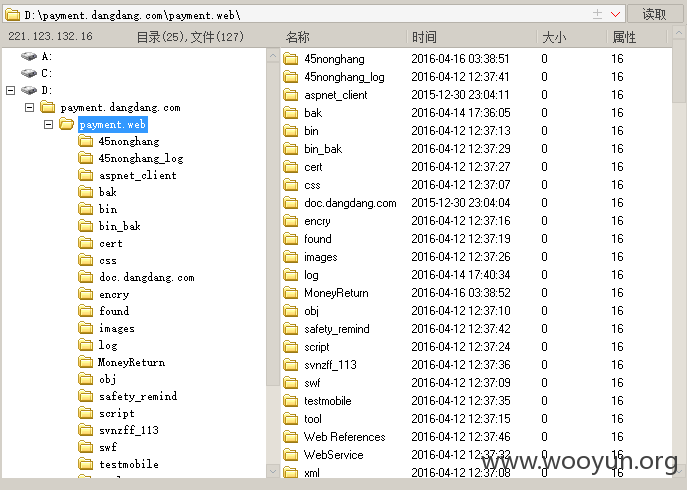Click timestamp 2016-04-14 17:40:34
The height and width of the screenshot is (490, 687).
tap(461, 275)
